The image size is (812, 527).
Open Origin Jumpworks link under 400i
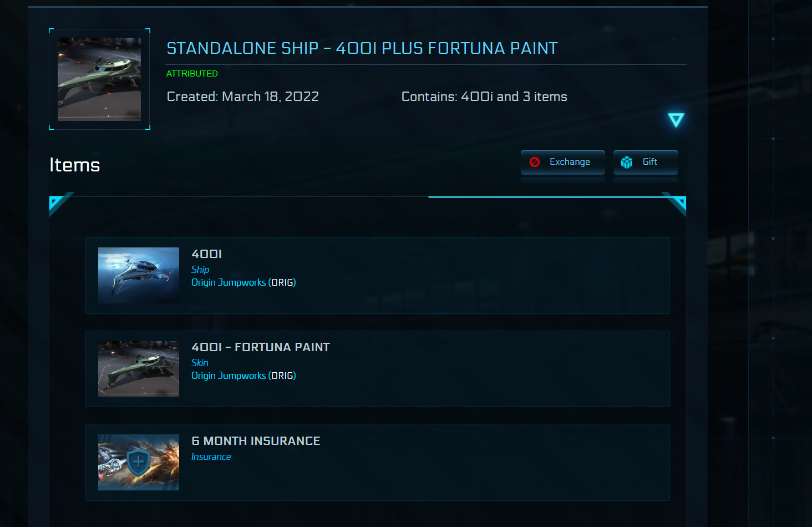[x=229, y=282]
